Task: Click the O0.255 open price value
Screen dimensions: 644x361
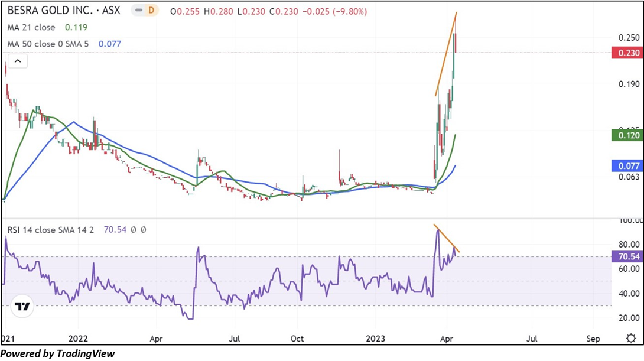Action: 185,11
